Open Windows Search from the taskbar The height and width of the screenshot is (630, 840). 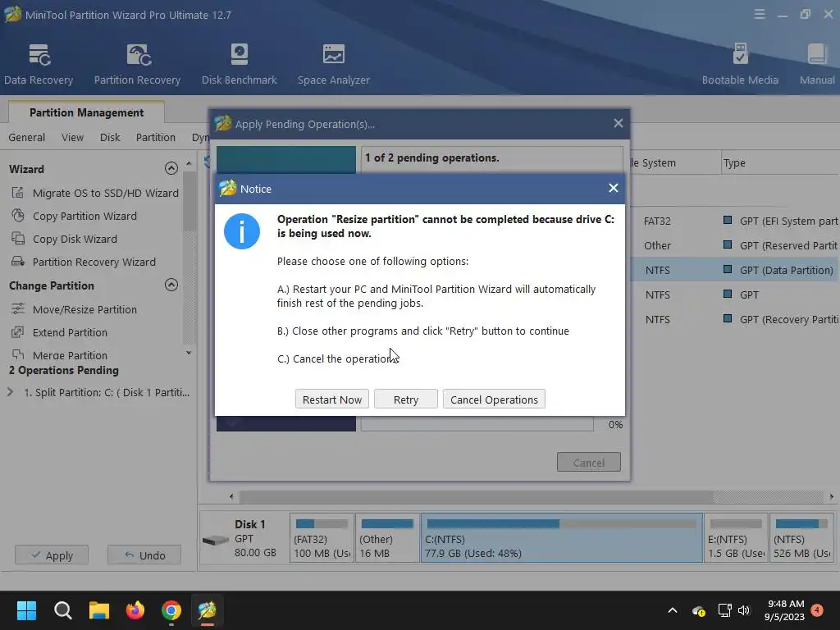[62, 610]
